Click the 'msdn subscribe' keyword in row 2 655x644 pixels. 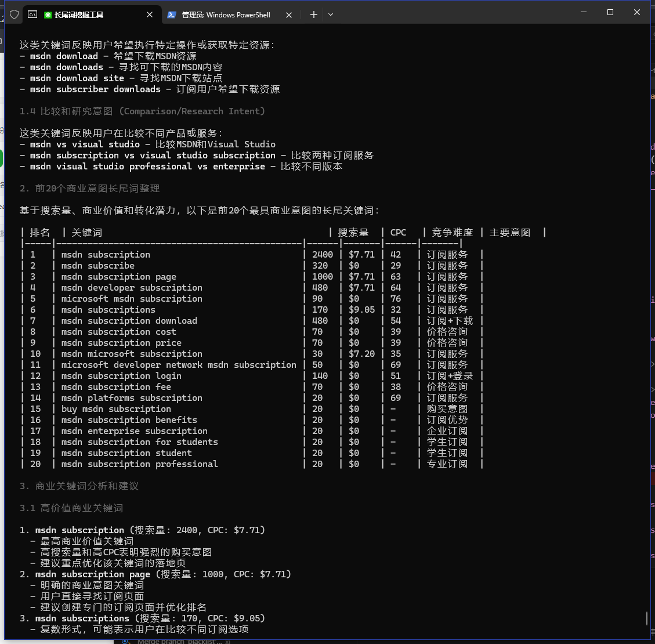97,266
